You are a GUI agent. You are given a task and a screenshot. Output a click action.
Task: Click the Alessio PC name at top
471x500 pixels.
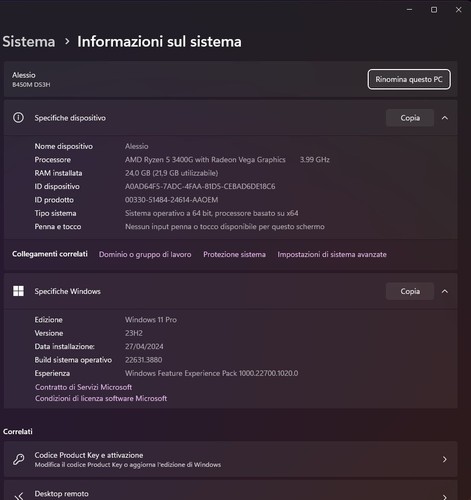24,75
